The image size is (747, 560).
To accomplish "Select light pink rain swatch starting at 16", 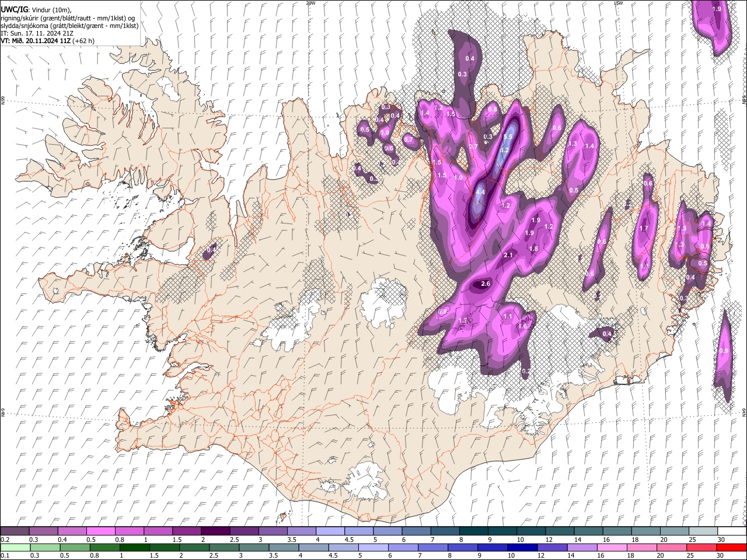I will point(612,547).
